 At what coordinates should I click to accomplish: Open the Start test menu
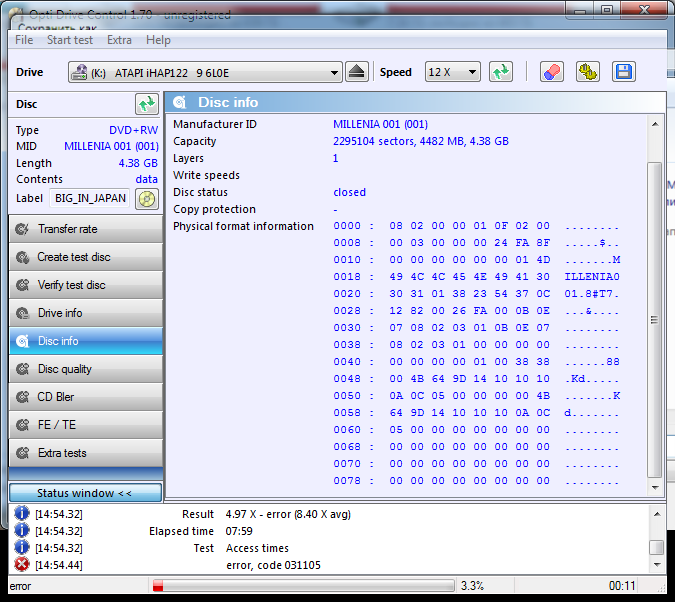pos(70,40)
